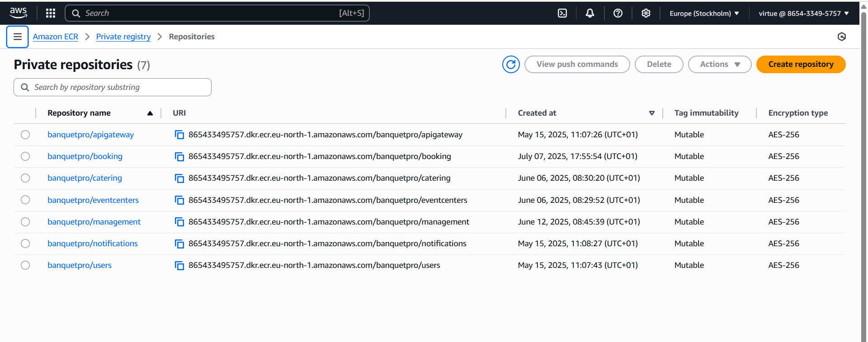Select the banquetpro/notifications radio button
Viewport: 868px width, 342px height.
pos(25,244)
